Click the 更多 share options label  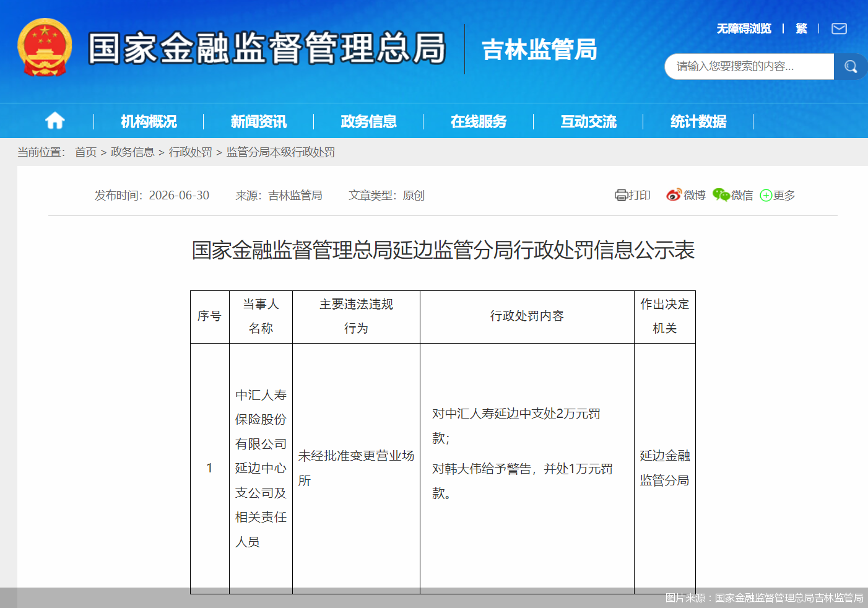point(784,196)
